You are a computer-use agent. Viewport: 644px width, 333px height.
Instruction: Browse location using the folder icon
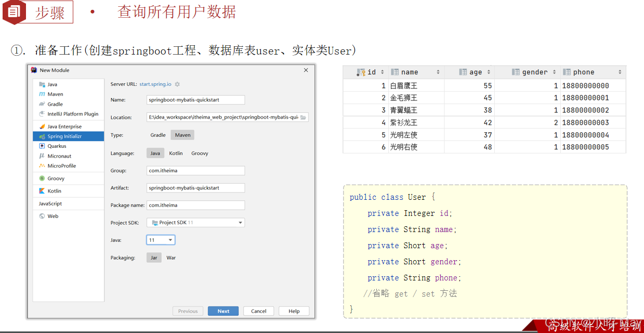[x=304, y=118]
